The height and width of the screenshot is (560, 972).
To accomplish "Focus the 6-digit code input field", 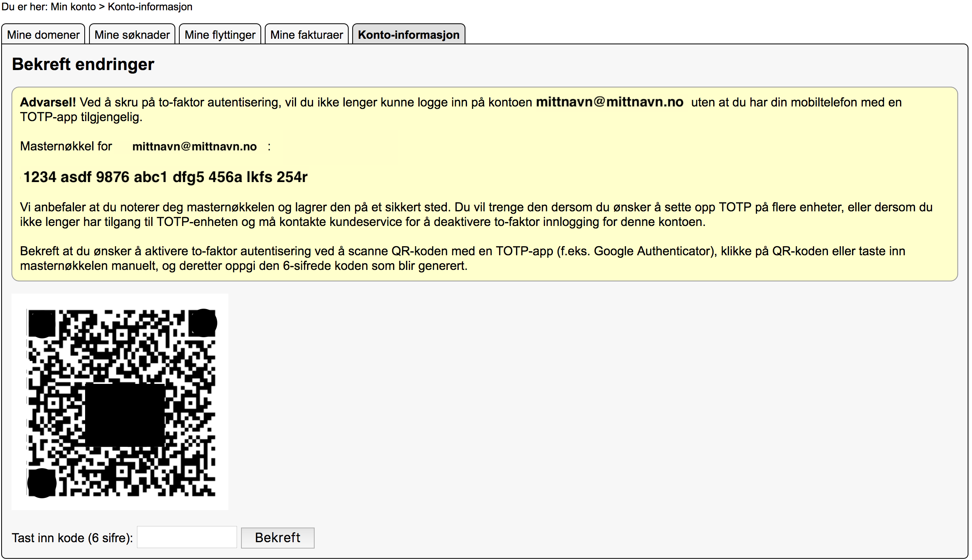I will (187, 537).
